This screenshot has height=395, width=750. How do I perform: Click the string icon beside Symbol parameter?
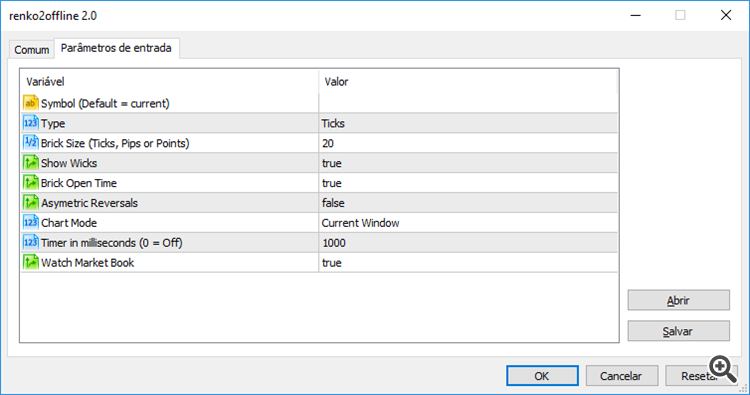(x=31, y=103)
